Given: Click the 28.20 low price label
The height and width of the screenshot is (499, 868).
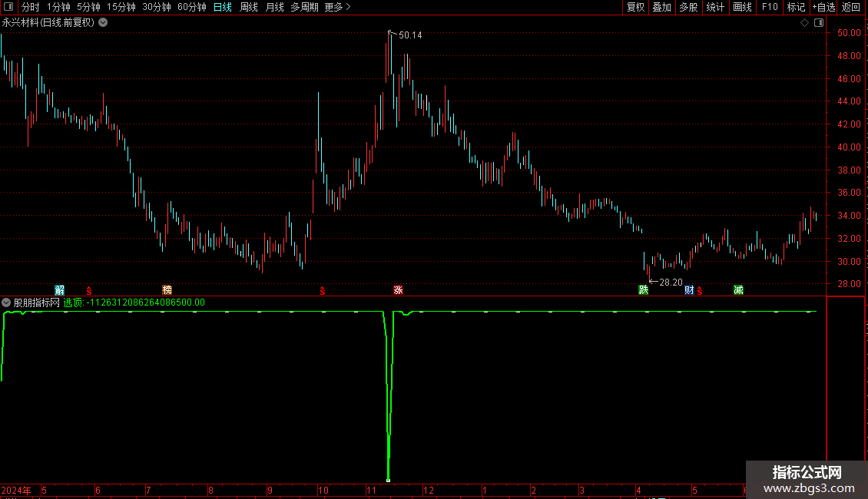Looking at the screenshot, I should [671, 283].
